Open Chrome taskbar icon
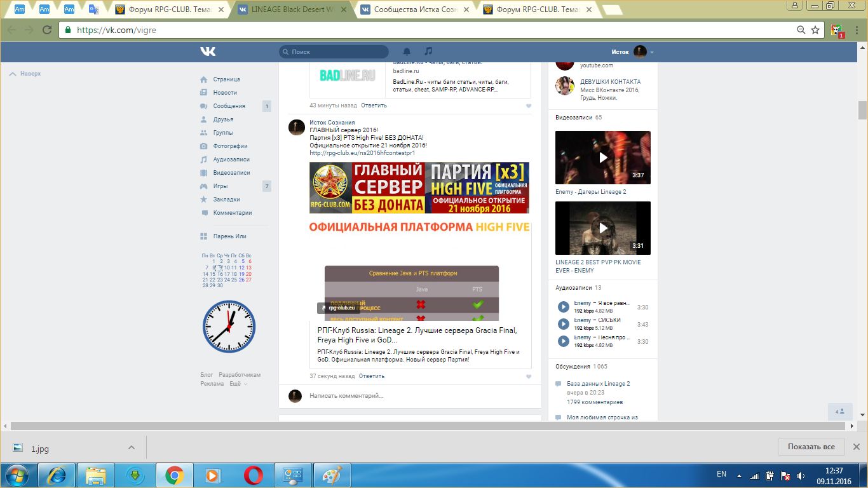This screenshot has width=868, height=488. 175,475
